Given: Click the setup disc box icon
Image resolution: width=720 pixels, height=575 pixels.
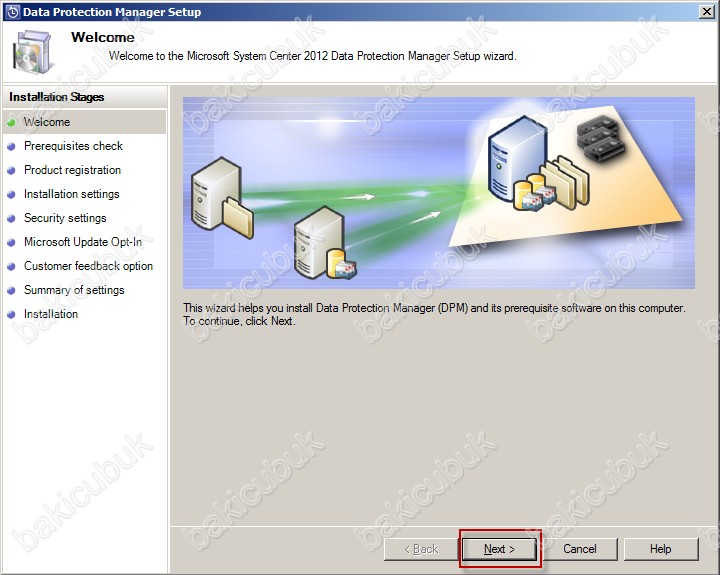Looking at the screenshot, I should [32, 52].
